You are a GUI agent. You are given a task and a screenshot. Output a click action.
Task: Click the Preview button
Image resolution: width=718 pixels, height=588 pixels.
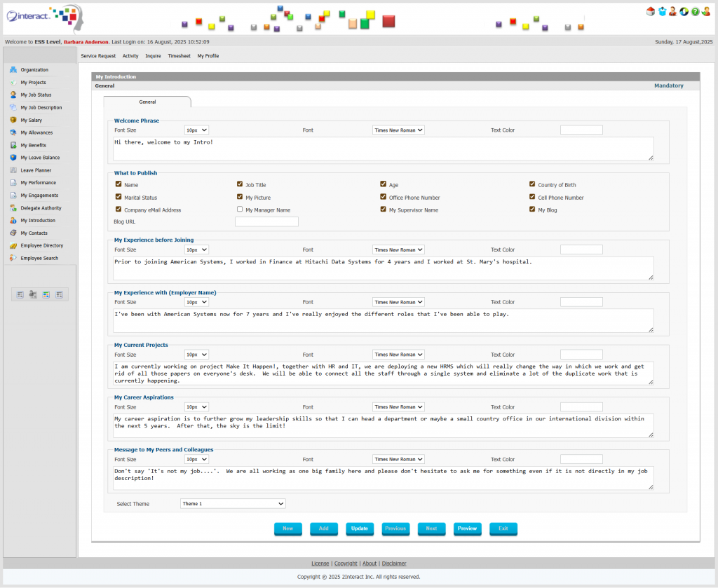[x=467, y=528]
